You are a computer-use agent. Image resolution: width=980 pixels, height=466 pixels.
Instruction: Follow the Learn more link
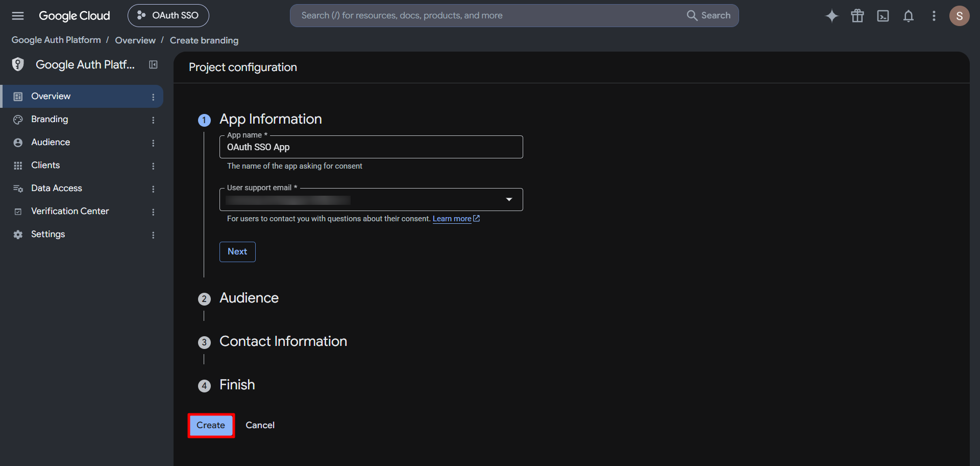pyautogui.click(x=456, y=219)
